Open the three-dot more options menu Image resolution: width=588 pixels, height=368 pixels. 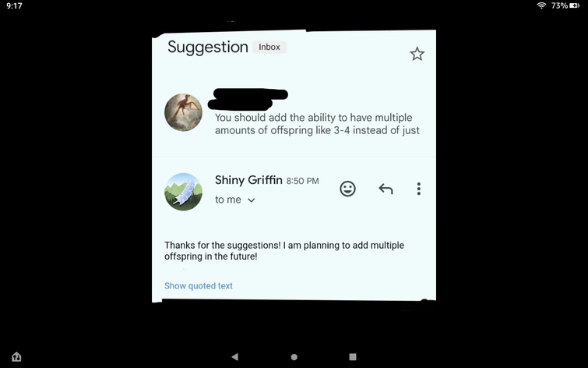point(418,189)
